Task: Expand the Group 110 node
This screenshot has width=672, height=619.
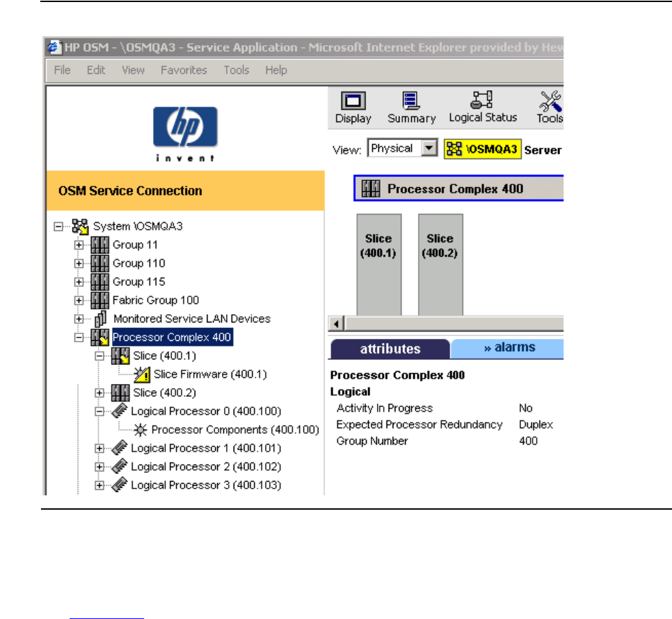Action: click(x=79, y=263)
